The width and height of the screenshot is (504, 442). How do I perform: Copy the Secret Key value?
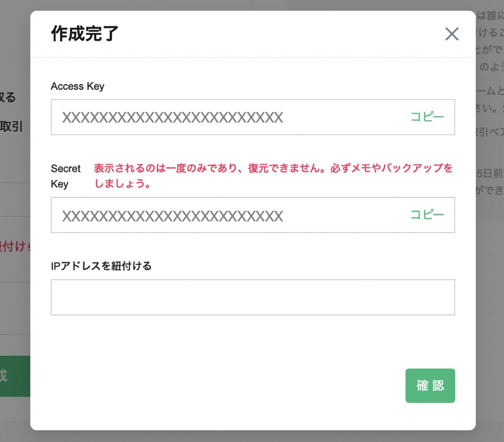[427, 214]
